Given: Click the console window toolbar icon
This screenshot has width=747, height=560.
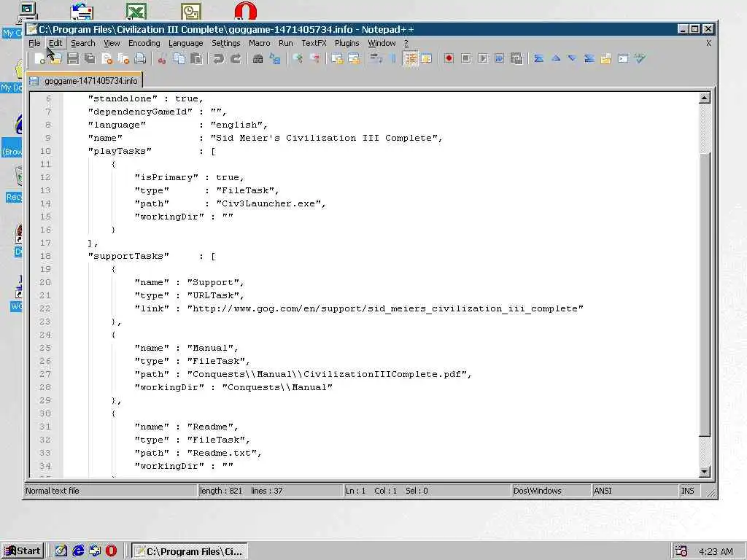Looking at the screenshot, I should 623,58.
